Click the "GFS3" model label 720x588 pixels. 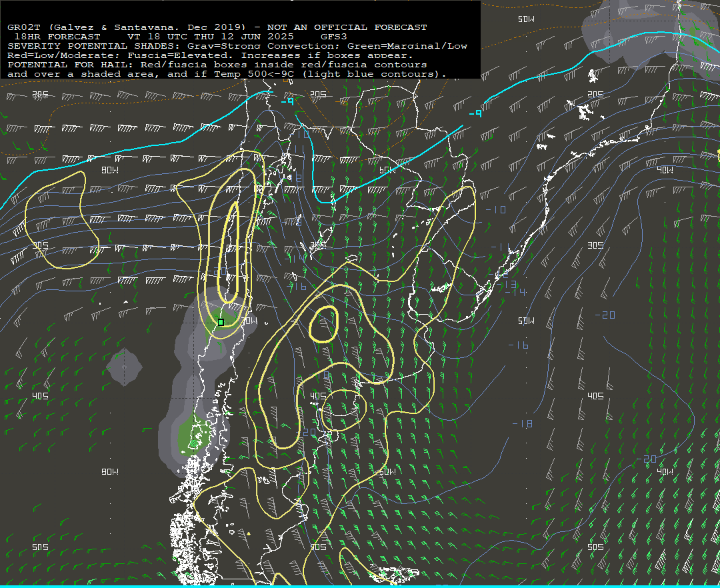click(334, 37)
